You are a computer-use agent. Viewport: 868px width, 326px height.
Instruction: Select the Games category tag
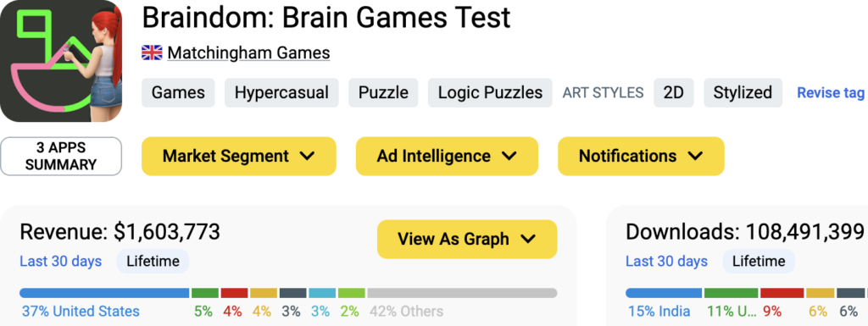tap(178, 93)
